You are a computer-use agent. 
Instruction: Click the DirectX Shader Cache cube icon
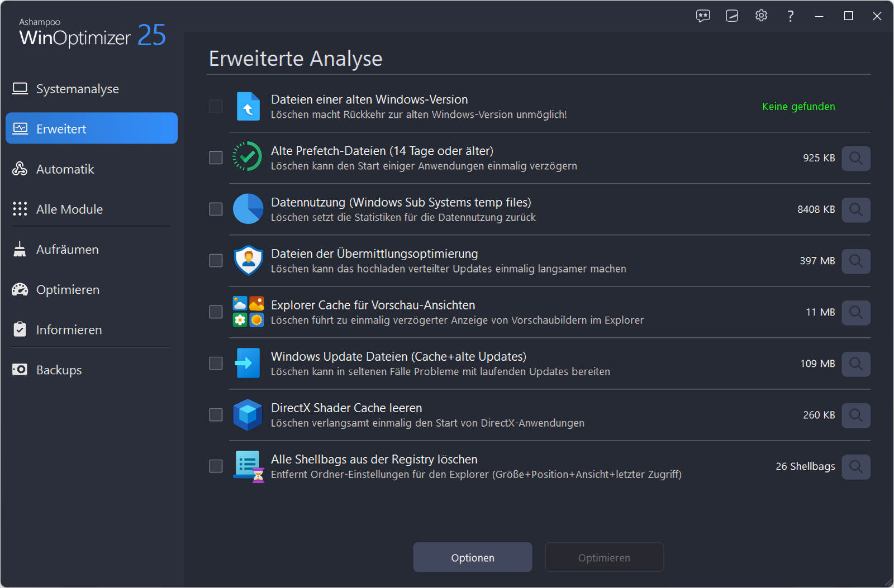[x=248, y=415]
